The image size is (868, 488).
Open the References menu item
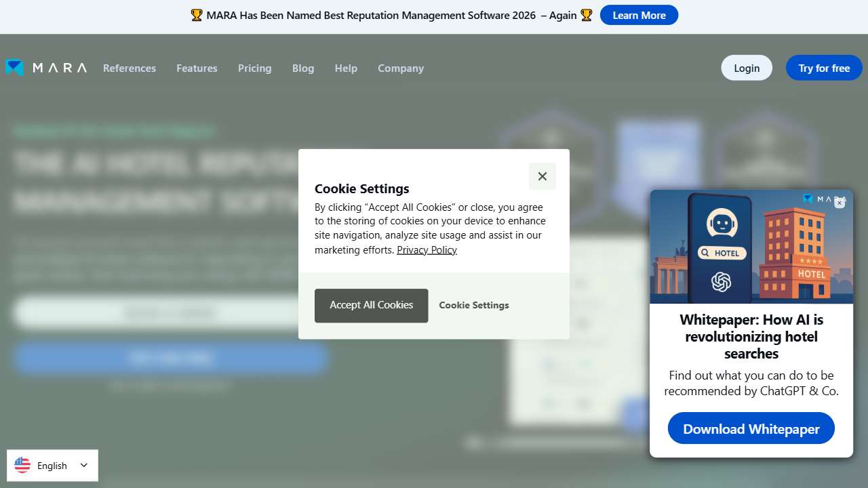130,68
